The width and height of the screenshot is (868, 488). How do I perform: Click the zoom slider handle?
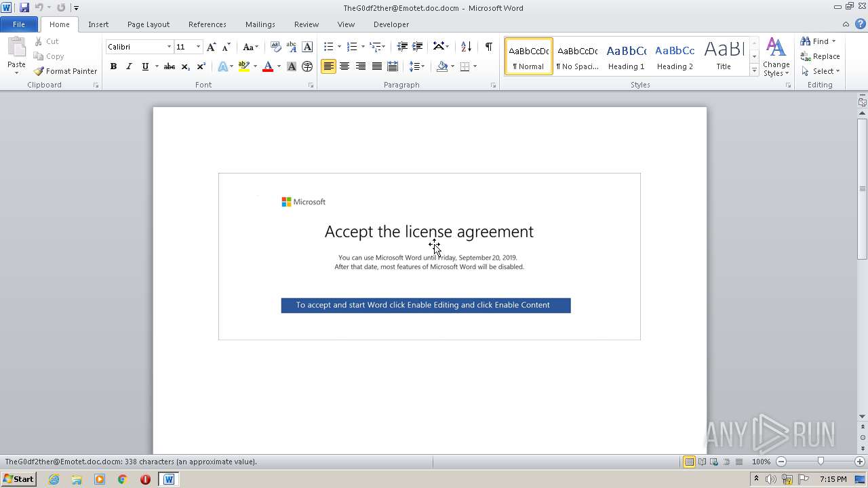coord(821,462)
